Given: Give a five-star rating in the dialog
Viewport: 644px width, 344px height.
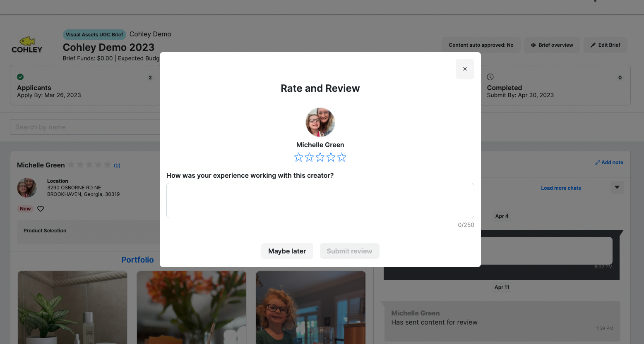Looking at the screenshot, I should click(x=341, y=157).
